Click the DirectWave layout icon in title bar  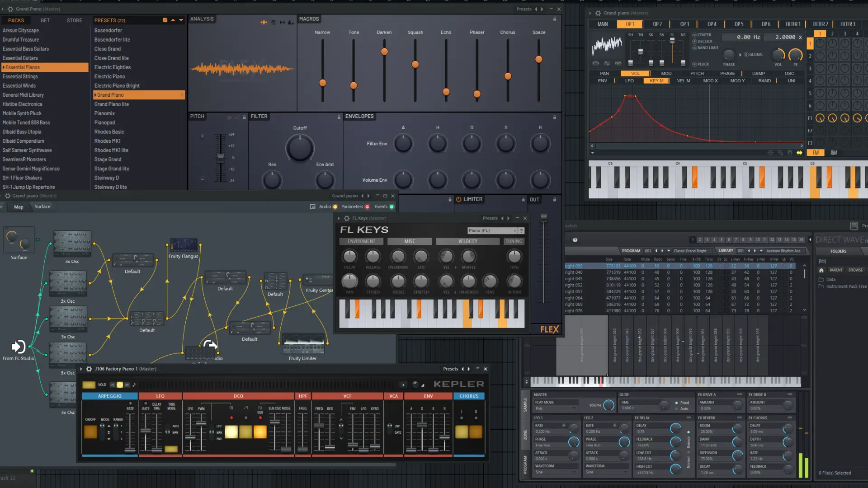854,226
